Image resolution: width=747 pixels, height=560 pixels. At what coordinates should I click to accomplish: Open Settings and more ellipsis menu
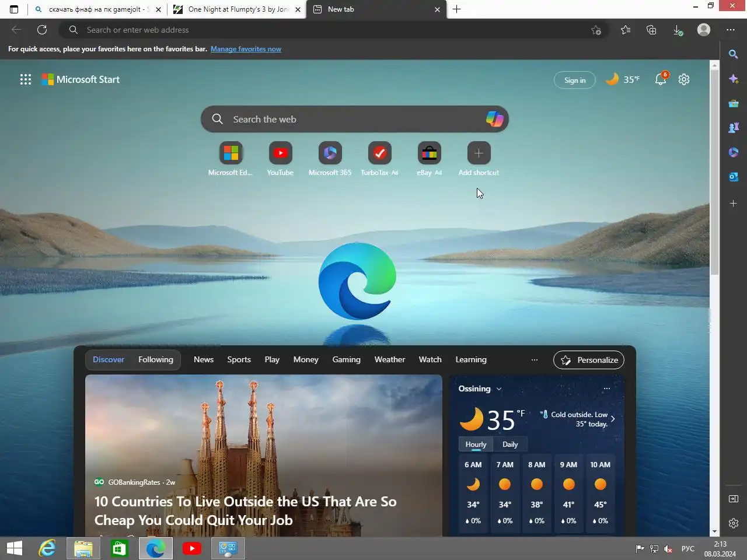(731, 30)
